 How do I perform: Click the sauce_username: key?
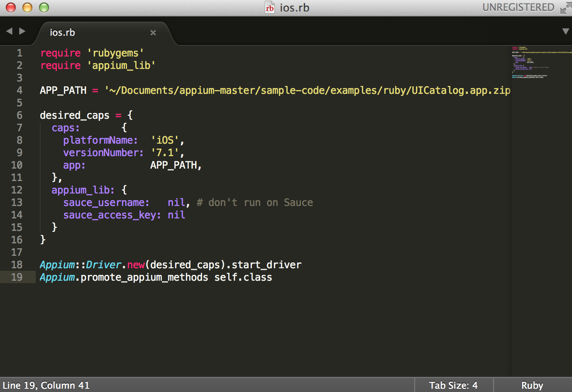(x=106, y=203)
